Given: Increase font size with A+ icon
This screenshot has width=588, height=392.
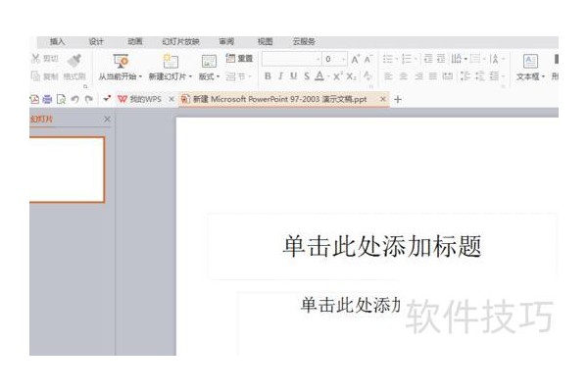Looking at the screenshot, I should pyautogui.click(x=355, y=59).
